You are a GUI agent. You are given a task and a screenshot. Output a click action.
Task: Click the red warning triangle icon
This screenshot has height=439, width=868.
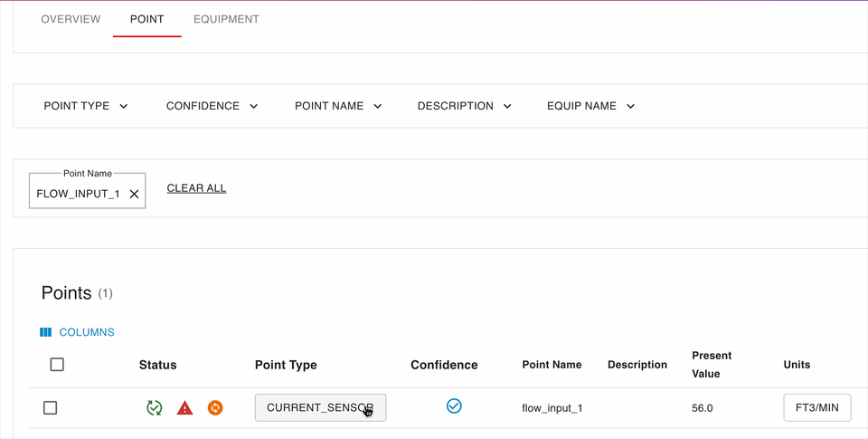[x=184, y=408]
